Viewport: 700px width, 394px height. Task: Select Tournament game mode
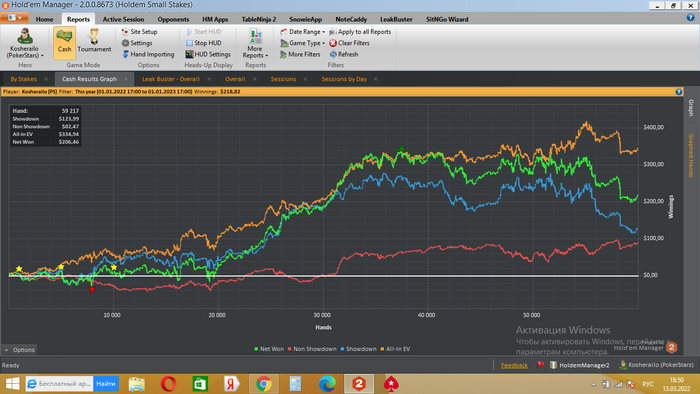pyautogui.click(x=94, y=42)
